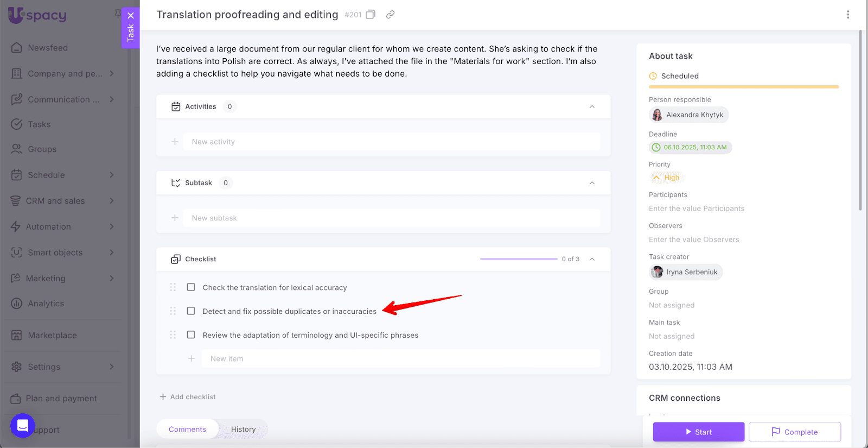The image size is (868, 448).
Task: Collapse the Subtask section
Action: 592,183
